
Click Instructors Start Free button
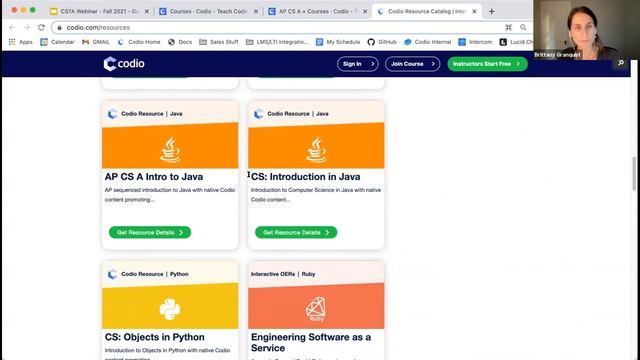point(487,64)
